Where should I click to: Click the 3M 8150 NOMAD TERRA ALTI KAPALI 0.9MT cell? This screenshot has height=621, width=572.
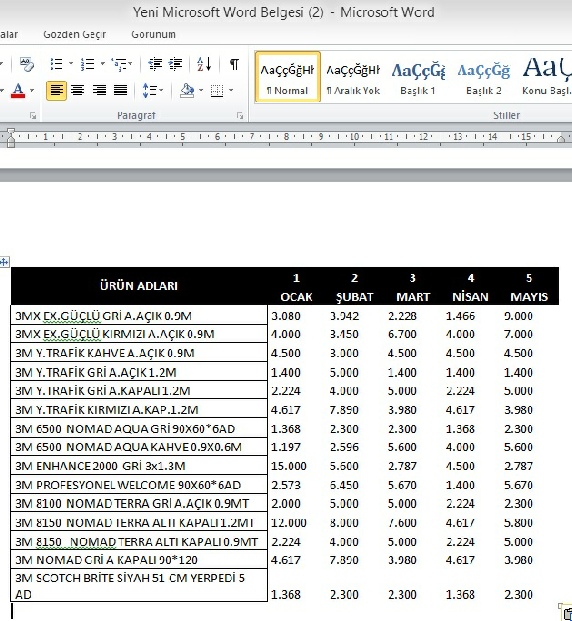(x=139, y=541)
